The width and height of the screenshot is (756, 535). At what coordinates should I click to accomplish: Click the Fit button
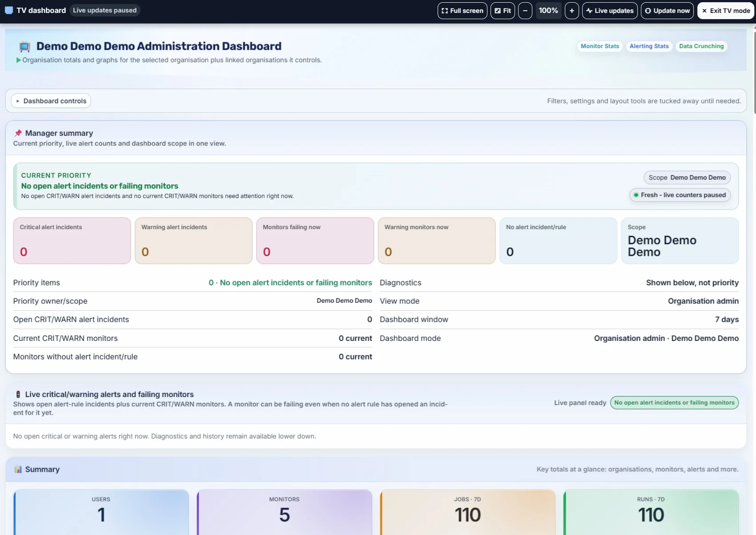point(503,11)
